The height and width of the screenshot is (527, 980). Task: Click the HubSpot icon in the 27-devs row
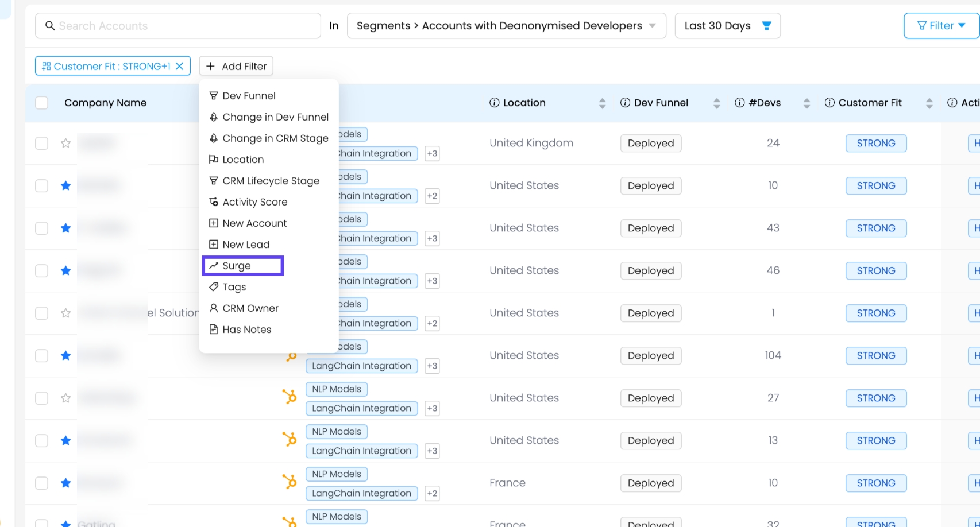[290, 397]
